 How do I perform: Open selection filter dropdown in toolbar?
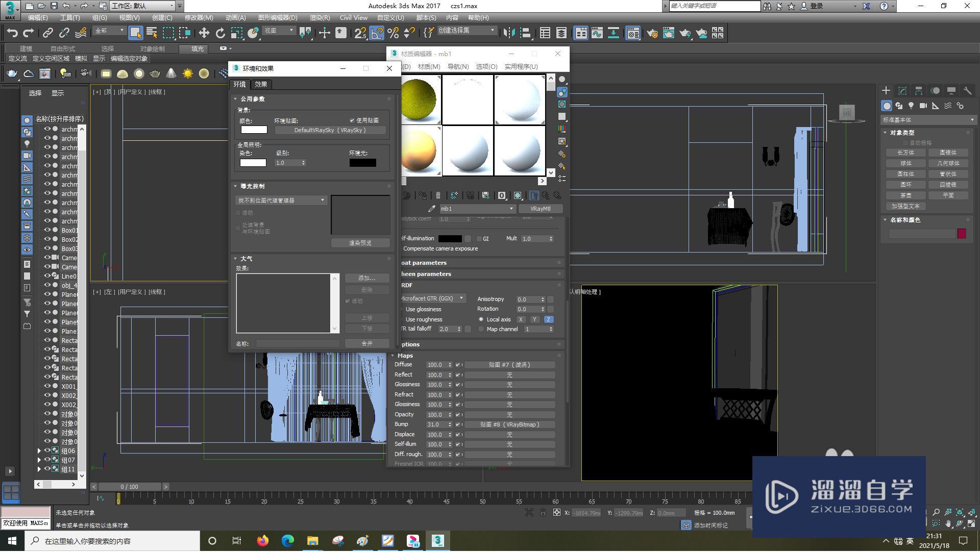(x=110, y=31)
